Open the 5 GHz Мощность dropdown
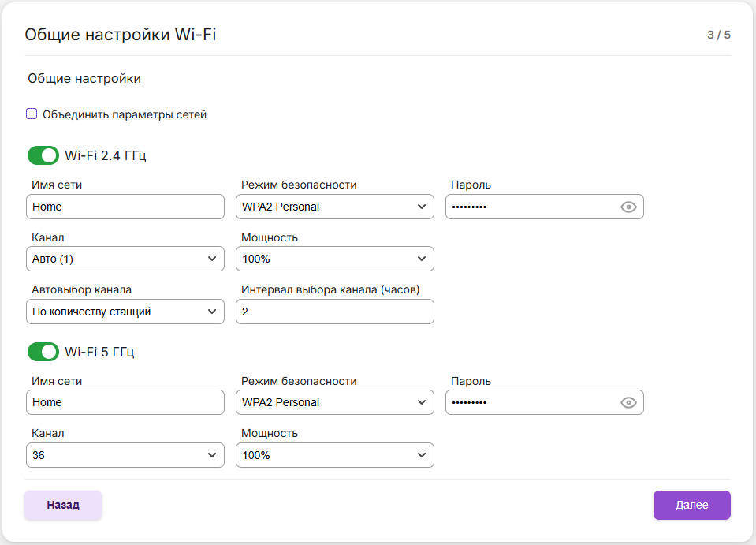The width and height of the screenshot is (756, 545). [x=334, y=455]
